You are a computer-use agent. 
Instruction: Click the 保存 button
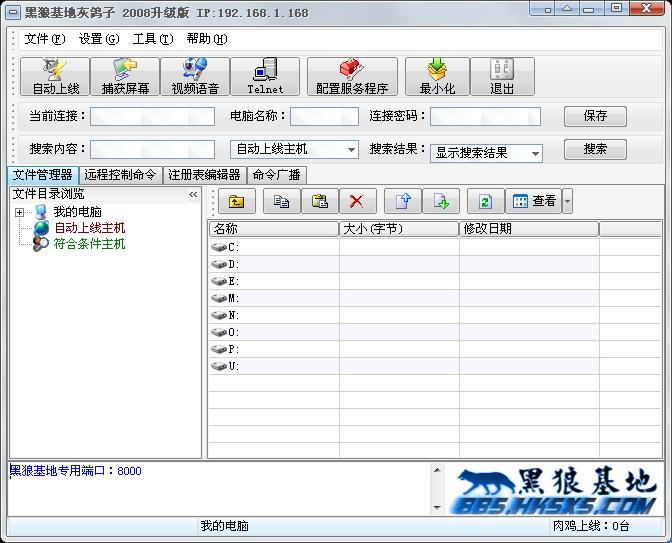point(595,116)
